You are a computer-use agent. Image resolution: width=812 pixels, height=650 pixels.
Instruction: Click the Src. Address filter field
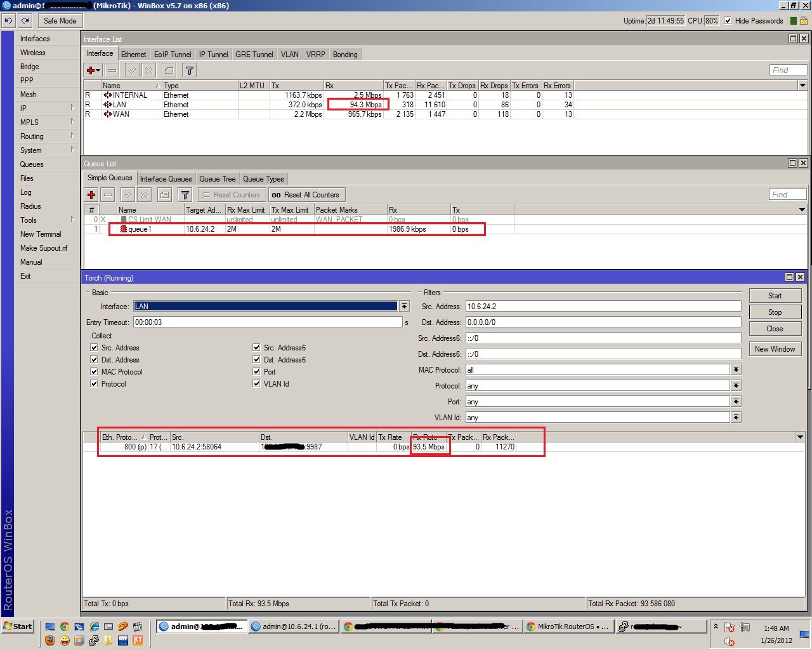coord(603,307)
